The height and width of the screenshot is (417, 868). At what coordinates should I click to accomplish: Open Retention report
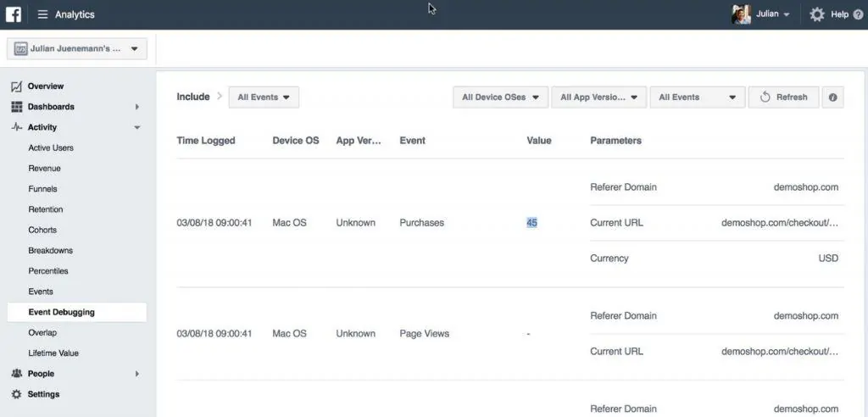pyautogui.click(x=46, y=209)
